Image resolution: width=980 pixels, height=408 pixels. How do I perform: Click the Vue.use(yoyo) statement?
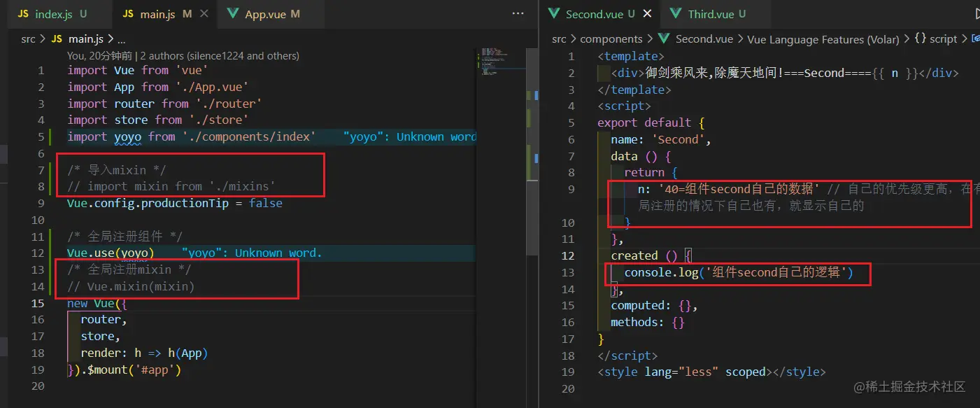click(111, 253)
